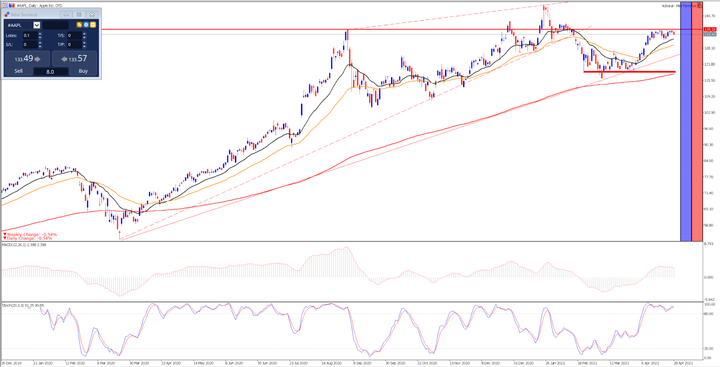720x367 pixels.
Task: Click the Mini Terminal logo icon
Action: pos(7,14)
